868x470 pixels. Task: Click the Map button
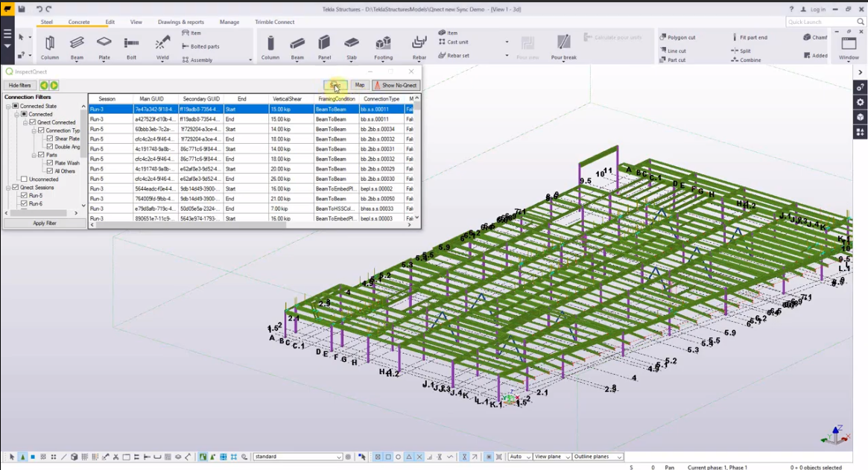coord(360,85)
